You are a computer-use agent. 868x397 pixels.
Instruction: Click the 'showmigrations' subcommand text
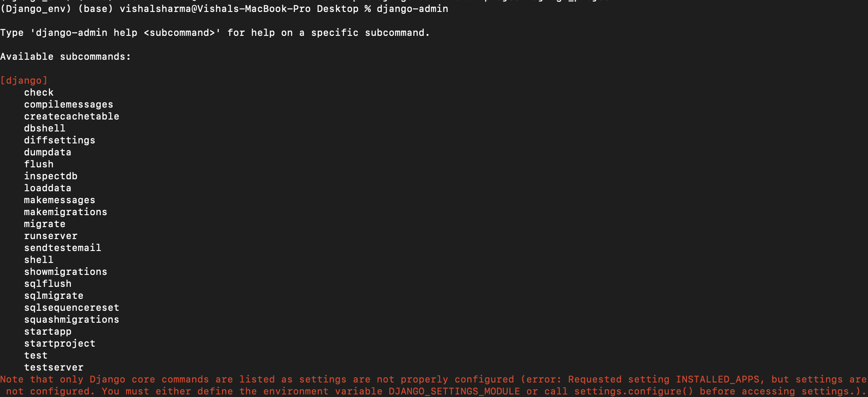coord(66,272)
